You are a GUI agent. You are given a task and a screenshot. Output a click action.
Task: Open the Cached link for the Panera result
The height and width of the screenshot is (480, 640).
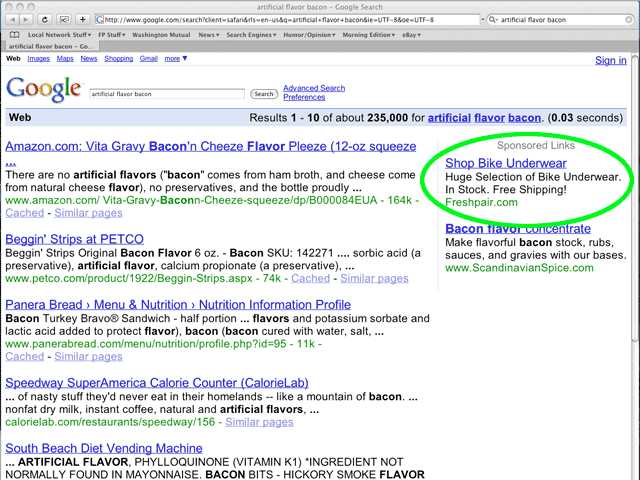(24, 357)
